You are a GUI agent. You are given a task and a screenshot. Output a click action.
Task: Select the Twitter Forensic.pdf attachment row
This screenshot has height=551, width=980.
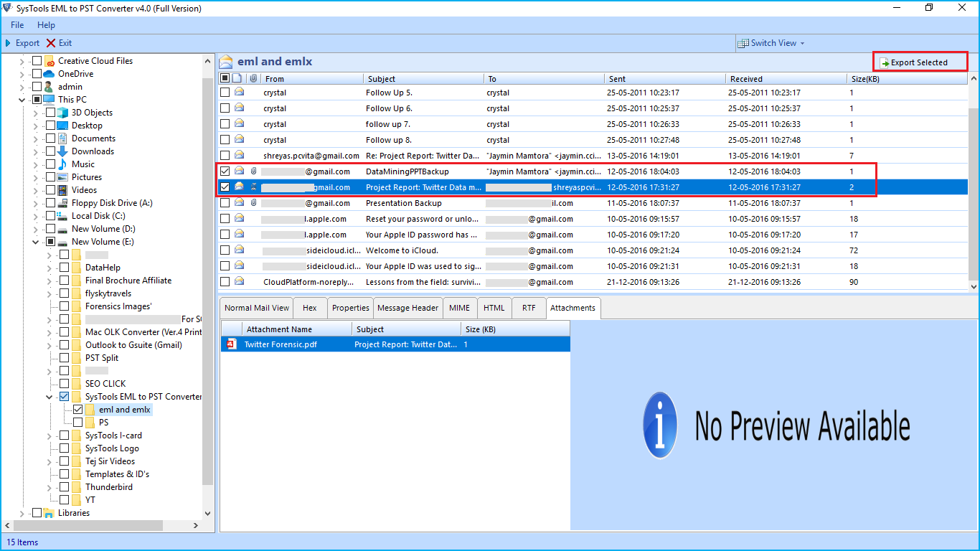[x=395, y=344]
